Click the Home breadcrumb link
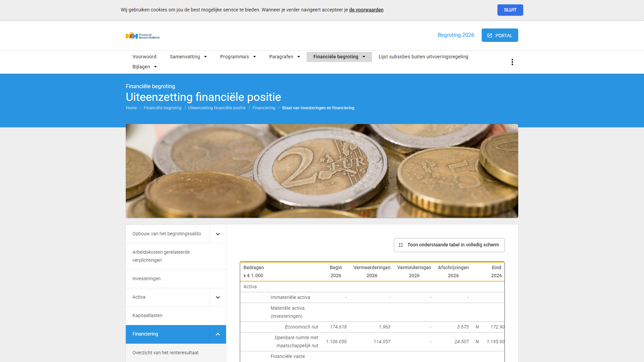Screen dimensions: 644x362 click(x=131, y=108)
